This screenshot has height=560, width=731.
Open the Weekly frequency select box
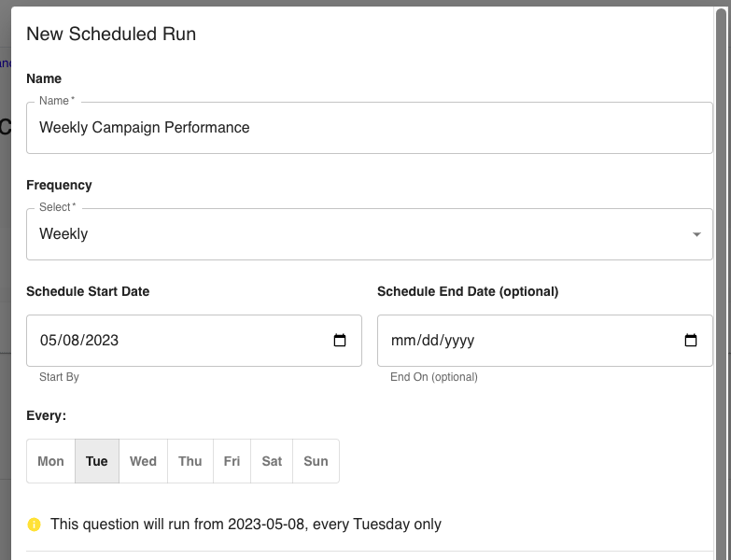coord(355,234)
